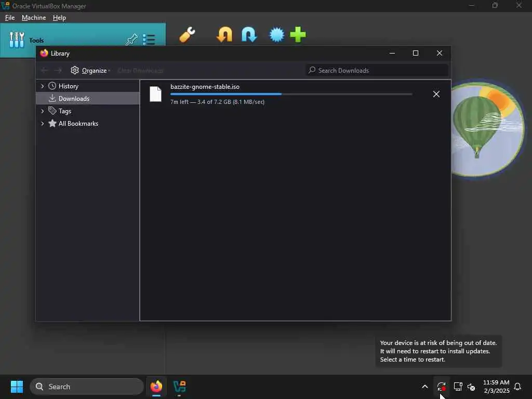Click the Windows Update restart tray icon
The width and height of the screenshot is (532, 399).
point(442,387)
